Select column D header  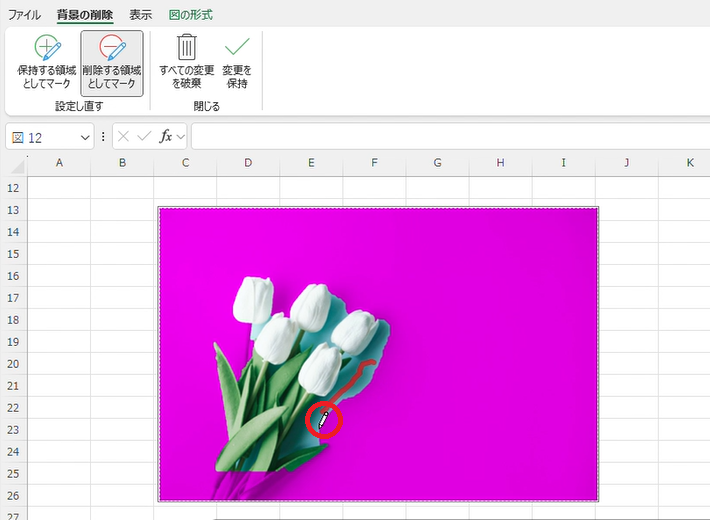[x=248, y=163]
